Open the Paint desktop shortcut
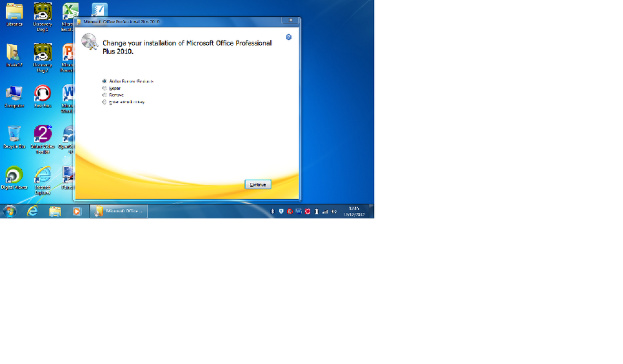The height and width of the screenshot is (364, 623). tap(67, 178)
